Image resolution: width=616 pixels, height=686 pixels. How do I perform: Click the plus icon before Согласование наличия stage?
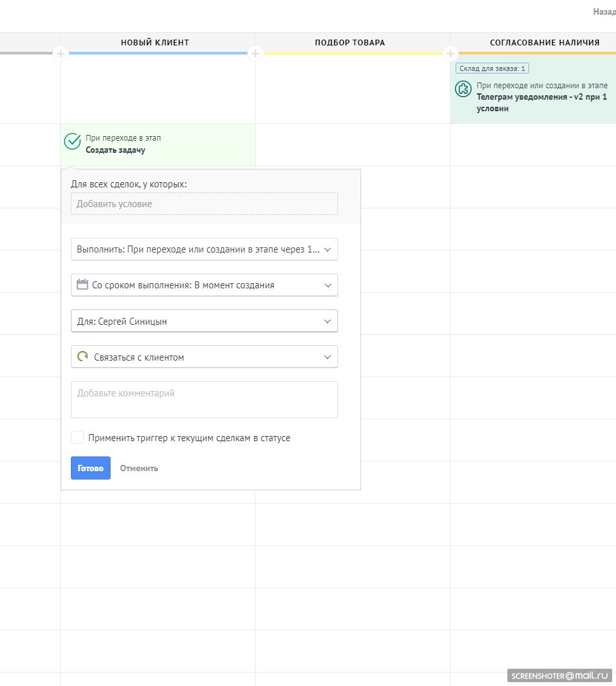pos(450,54)
